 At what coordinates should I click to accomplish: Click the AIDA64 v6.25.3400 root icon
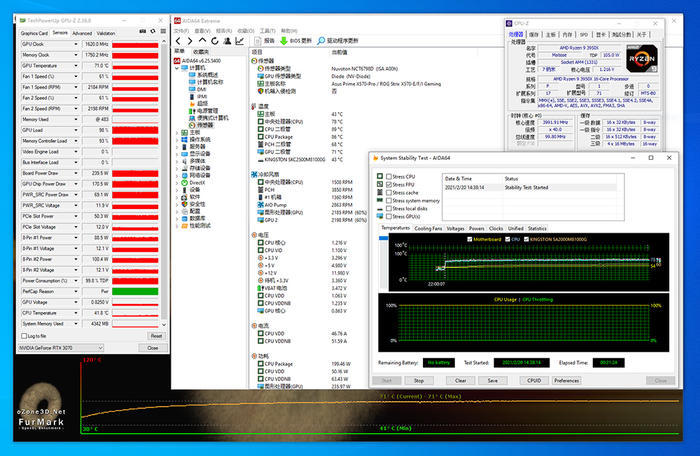point(177,61)
